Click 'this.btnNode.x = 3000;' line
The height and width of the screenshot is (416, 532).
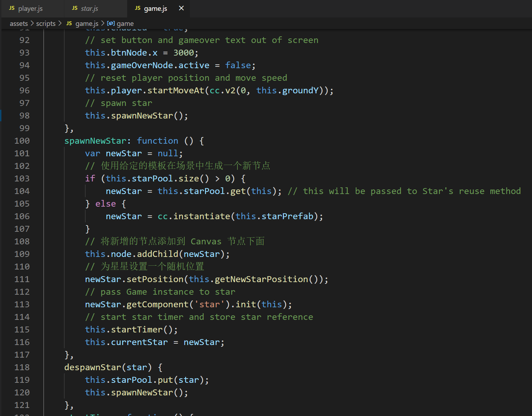click(142, 53)
